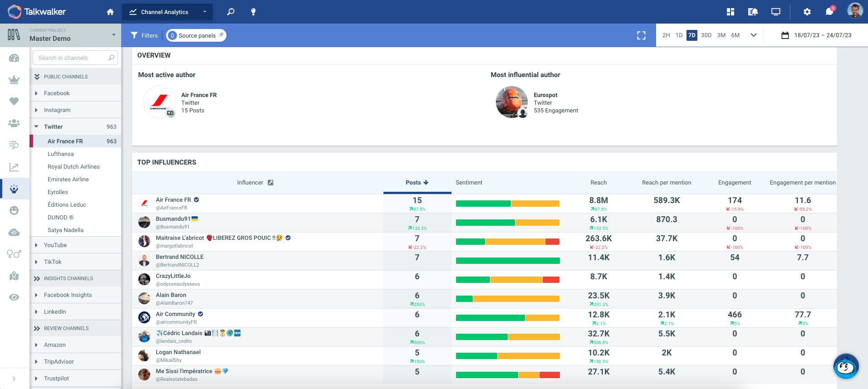Select 7D time range

(692, 35)
